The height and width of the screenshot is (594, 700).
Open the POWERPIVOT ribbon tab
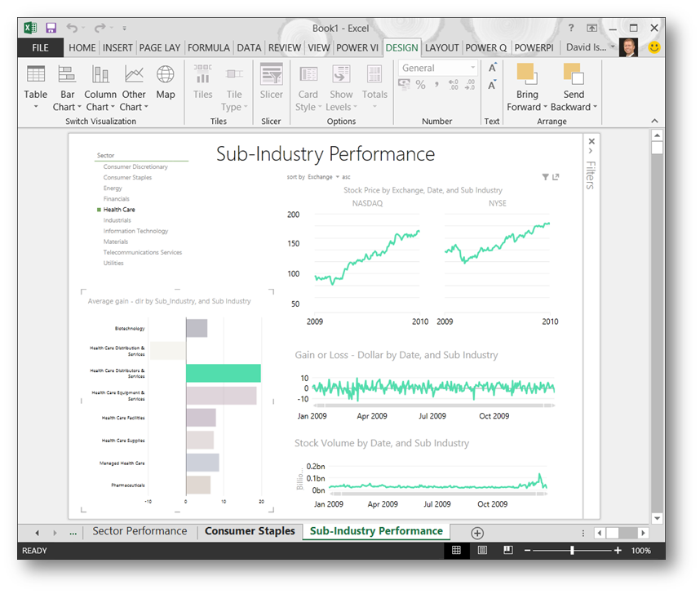(534, 48)
